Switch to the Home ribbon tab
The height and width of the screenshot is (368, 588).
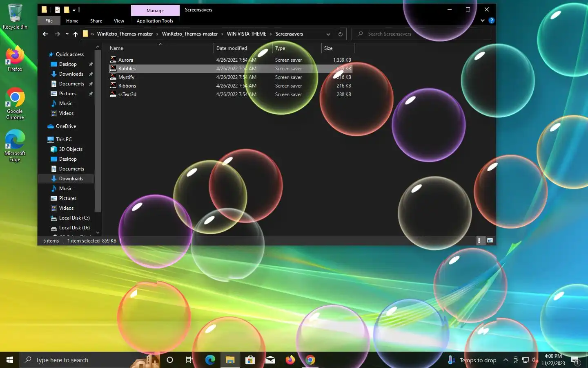tap(72, 21)
